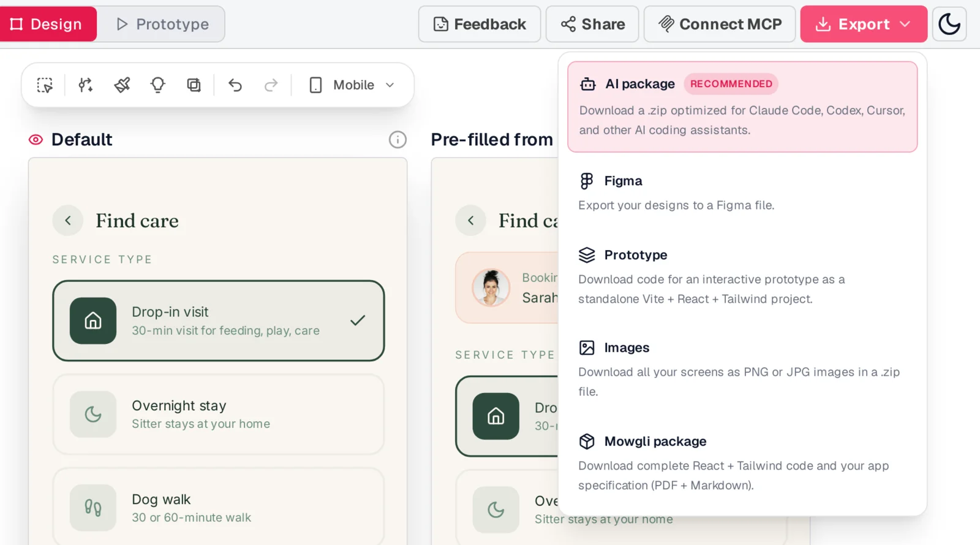Click the Mowgli package box icon
Viewport: 980px width, 545px height.
pos(587,441)
